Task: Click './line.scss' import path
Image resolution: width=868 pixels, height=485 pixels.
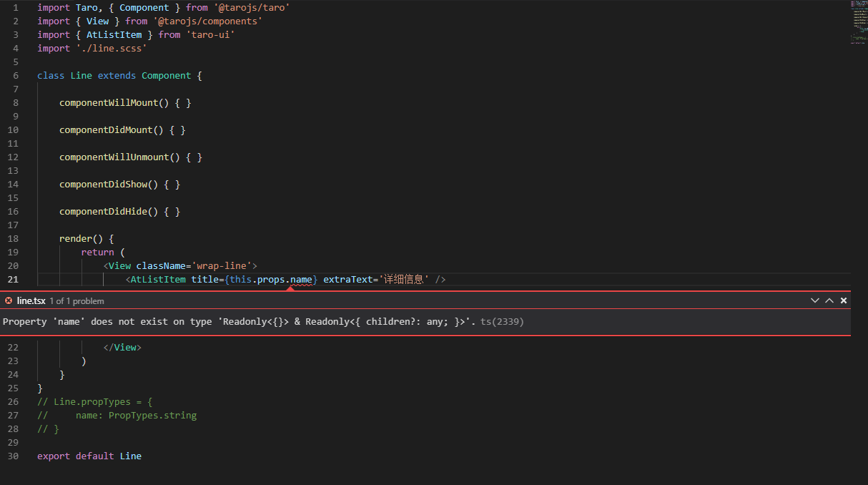Action: pyautogui.click(x=112, y=48)
